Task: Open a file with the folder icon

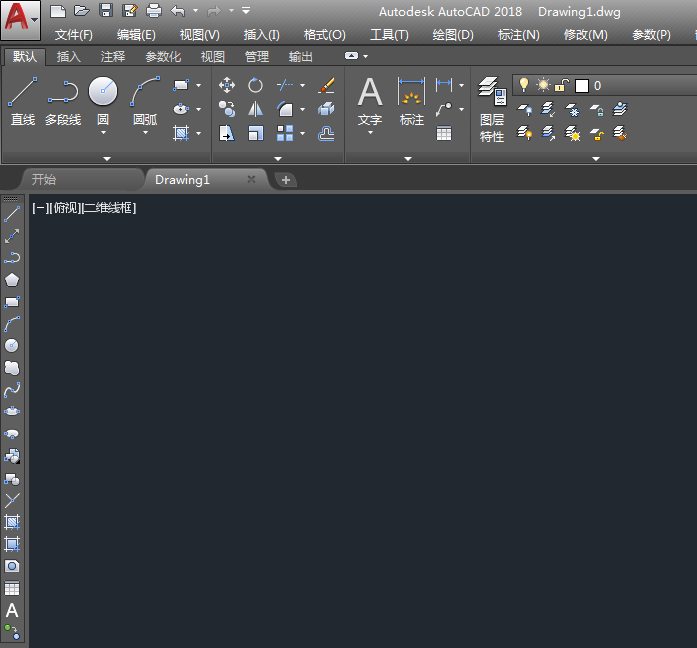Action: pos(82,11)
